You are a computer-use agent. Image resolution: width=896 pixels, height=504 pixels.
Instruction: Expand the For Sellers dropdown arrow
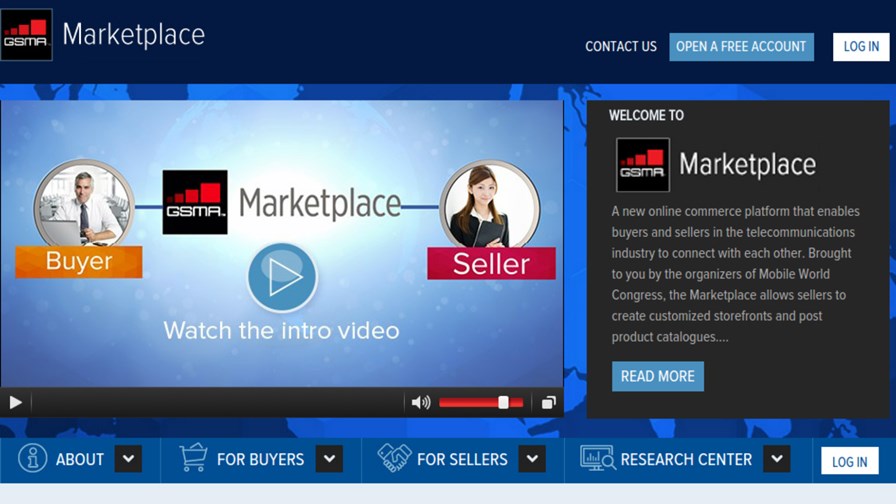click(x=532, y=459)
